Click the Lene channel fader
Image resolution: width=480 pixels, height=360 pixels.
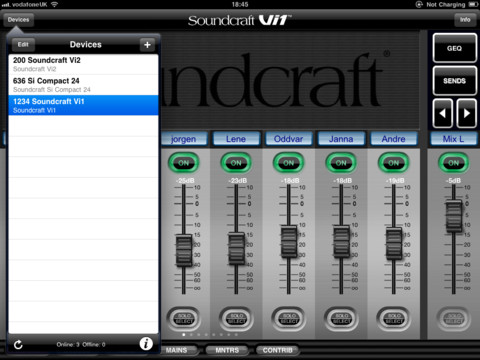236,249
